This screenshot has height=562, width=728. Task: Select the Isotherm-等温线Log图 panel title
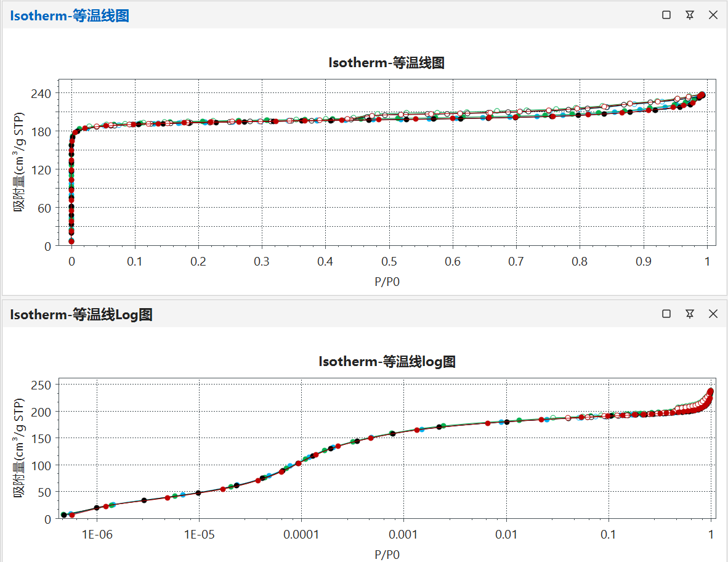tap(81, 314)
